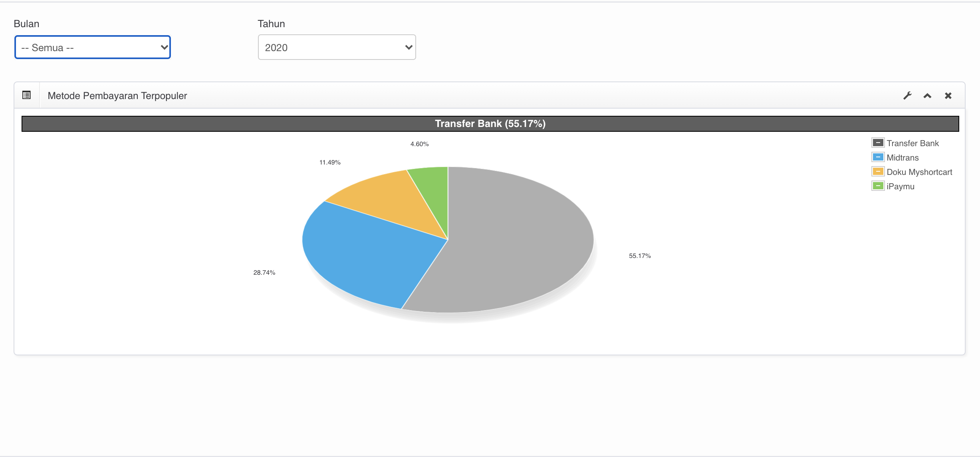Toggle Transfer Bank legend swatch
Screen dimensions: 980x460
(878, 143)
